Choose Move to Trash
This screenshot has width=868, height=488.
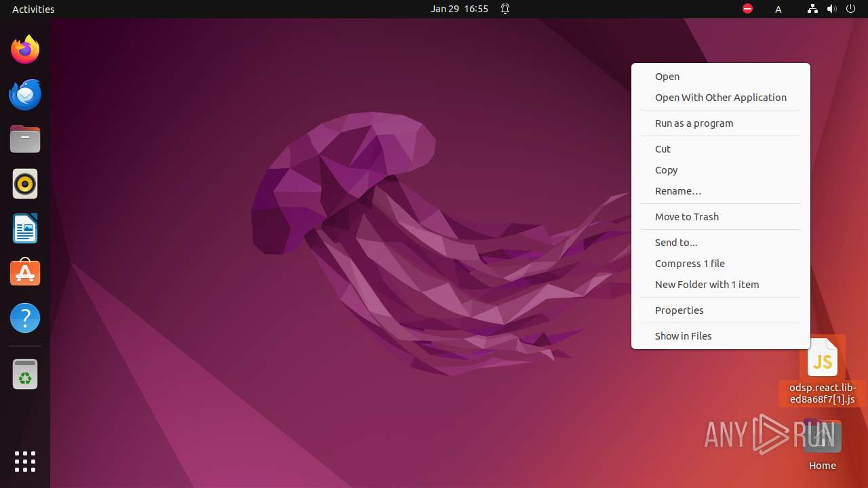tap(721, 217)
